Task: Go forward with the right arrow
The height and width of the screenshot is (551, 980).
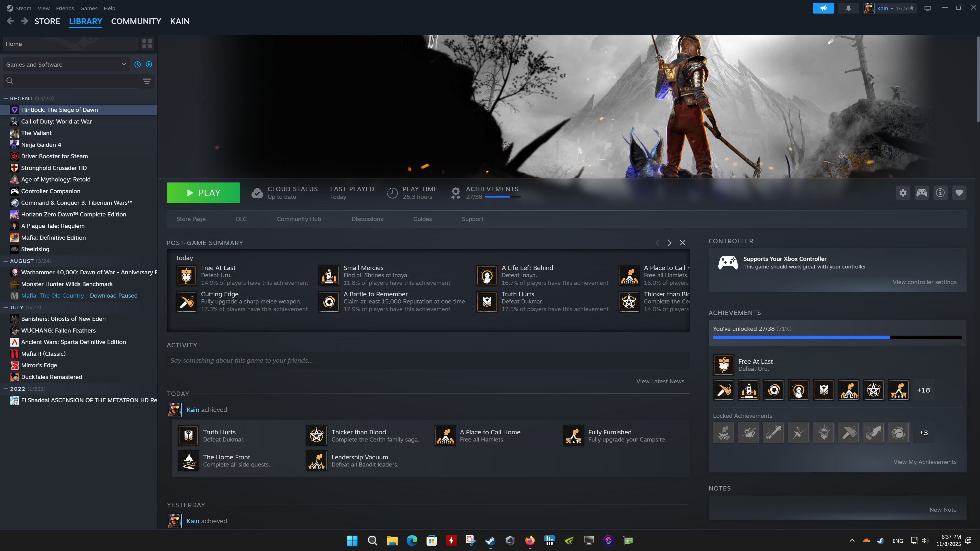Action: (x=24, y=21)
